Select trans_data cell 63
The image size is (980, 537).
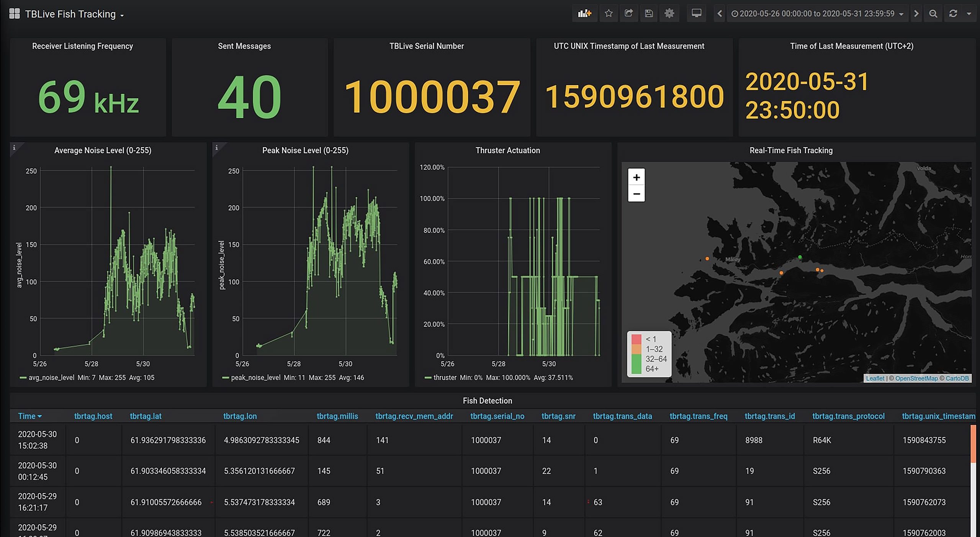(623, 502)
